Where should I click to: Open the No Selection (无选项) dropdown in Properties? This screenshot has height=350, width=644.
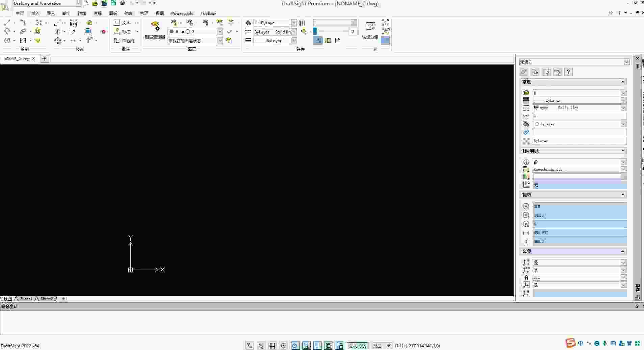click(626, 62)
